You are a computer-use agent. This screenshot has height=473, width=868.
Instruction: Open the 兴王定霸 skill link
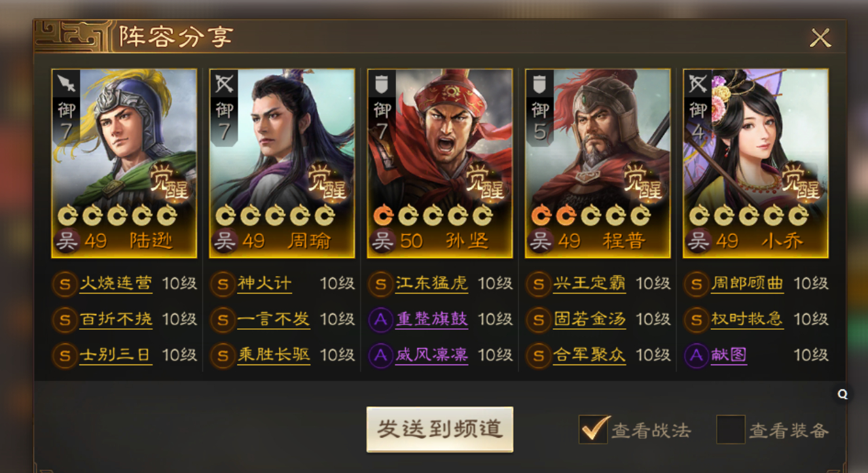(x=589, y=284)
